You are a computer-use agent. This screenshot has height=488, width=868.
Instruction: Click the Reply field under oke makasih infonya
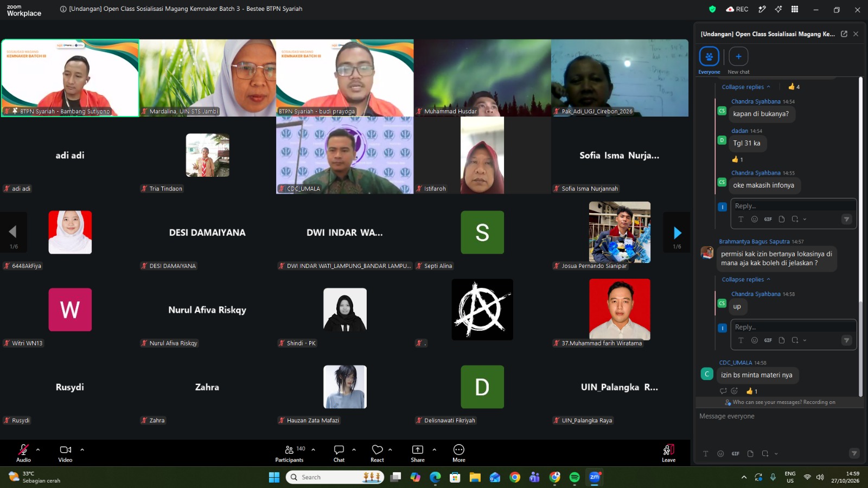(x=793, y=206)
